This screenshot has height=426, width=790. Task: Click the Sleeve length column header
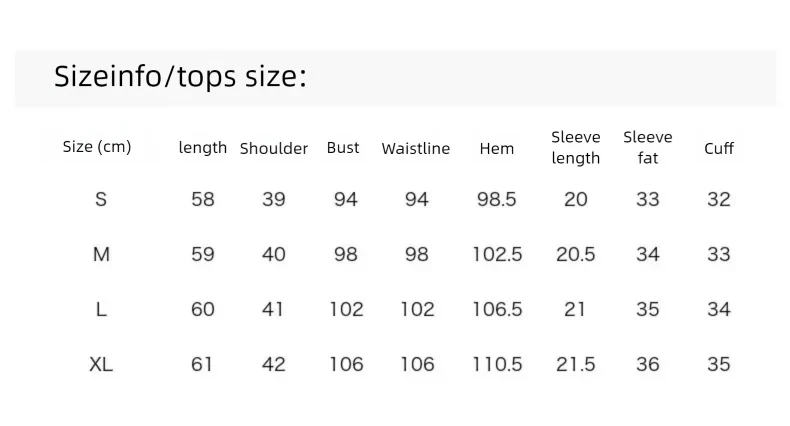click(575, 148)
